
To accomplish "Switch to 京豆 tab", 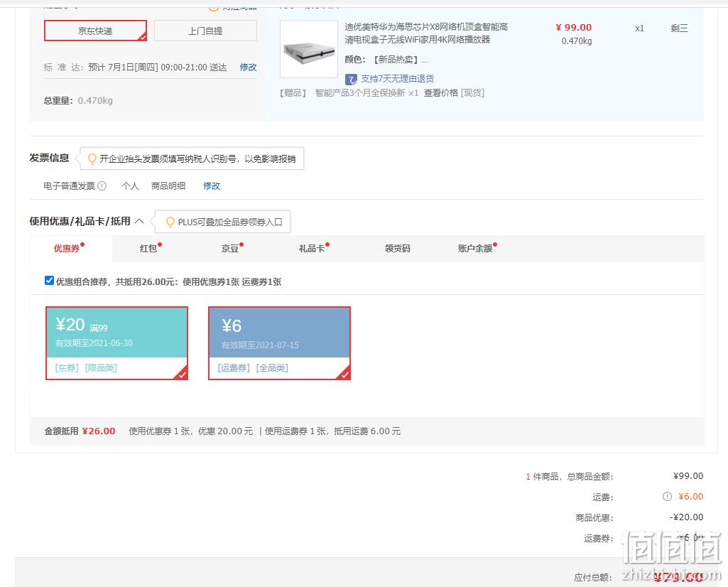I will pyautogui.click(x=230, y=249).
